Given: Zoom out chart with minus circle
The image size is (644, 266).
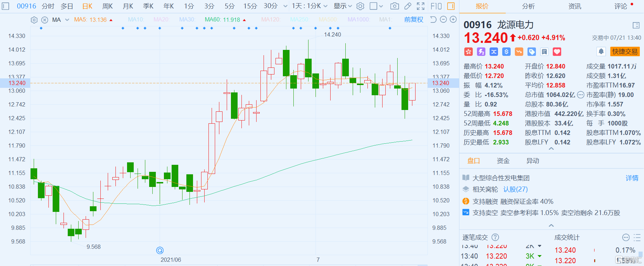Looking at the screenshot, I should 443,20.
